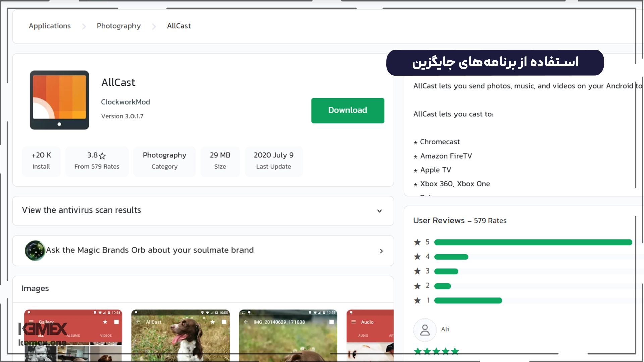Click the 3.8 star rating tile
Screen dimensions: 644x362
[97, 161]
